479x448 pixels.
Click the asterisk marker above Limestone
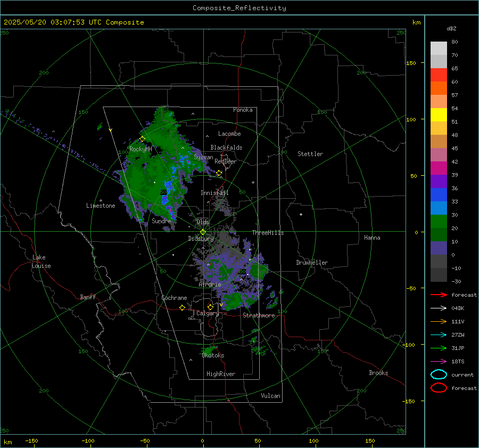(101, 201)
